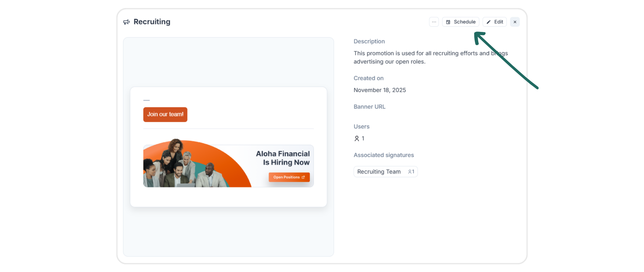Click the promotion description text
The image size is (644, 272).
[431, 57]
